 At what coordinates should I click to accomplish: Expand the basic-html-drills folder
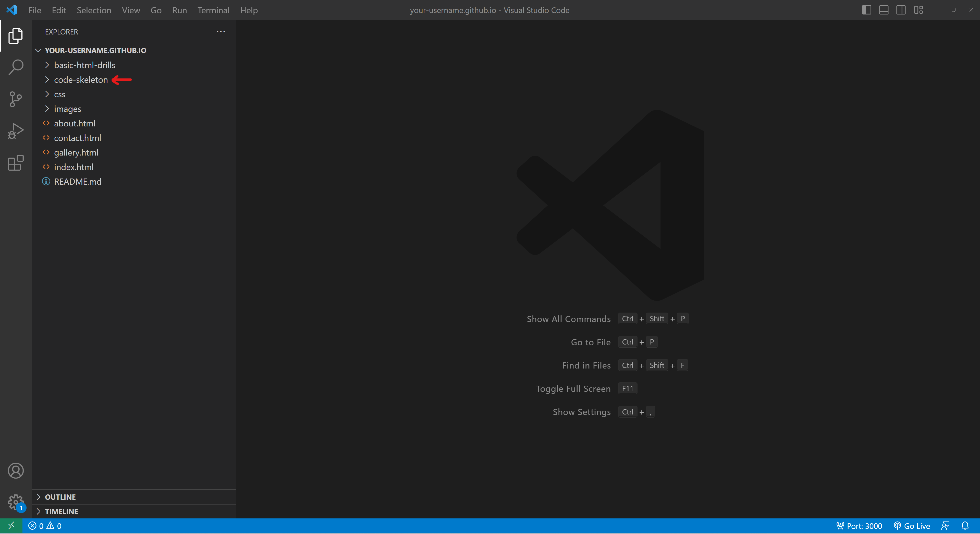[x=84, y=64]
